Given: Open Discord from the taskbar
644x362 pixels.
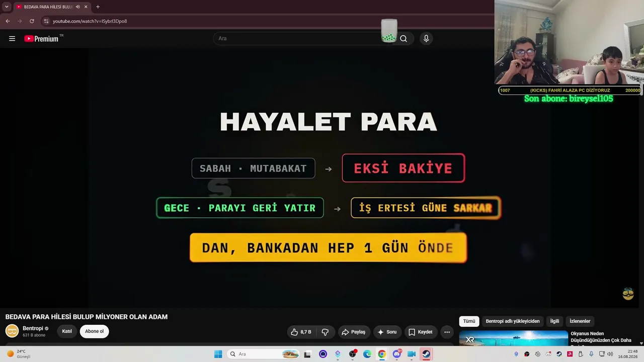Looking at the screenshot, I should 397,354.
